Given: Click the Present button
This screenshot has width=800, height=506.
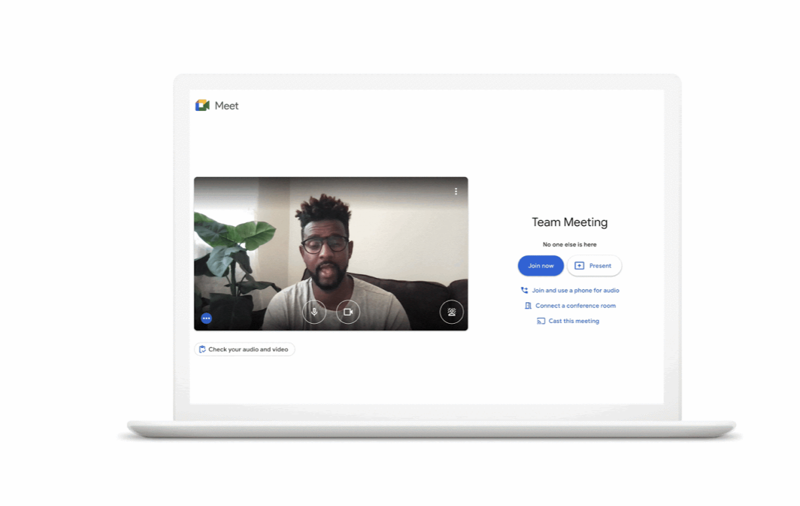Looking at the screenshot, I should click(594, 266).
